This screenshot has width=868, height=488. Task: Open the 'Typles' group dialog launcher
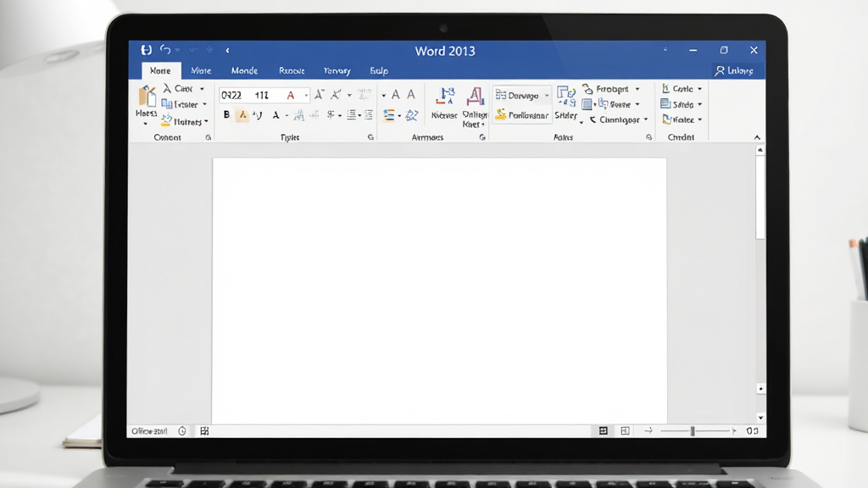pyautogui.click(x=370, y=137)
